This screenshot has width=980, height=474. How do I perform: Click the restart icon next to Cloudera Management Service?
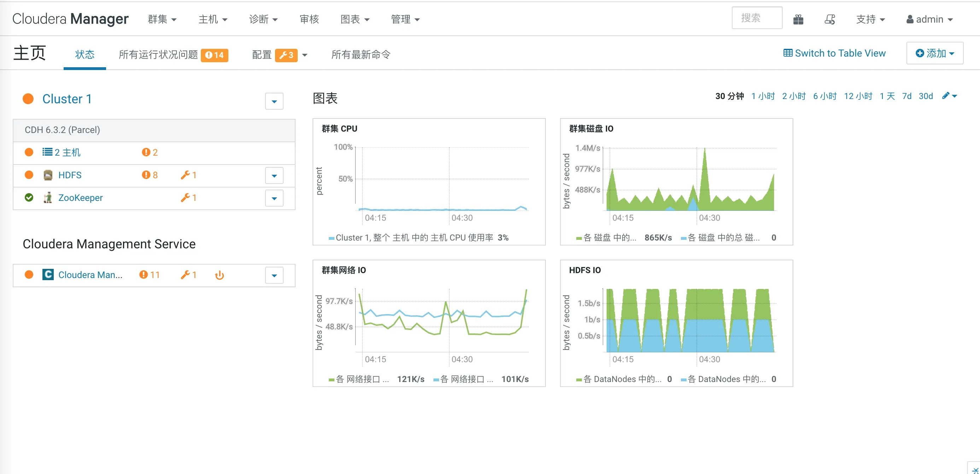220,275
